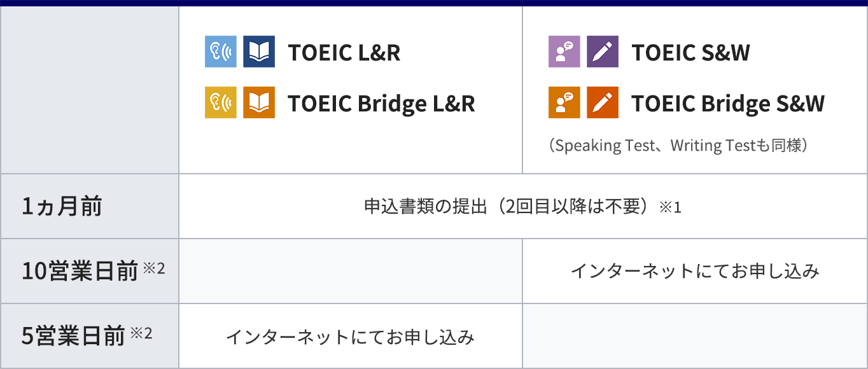Click the orange Bridge writing pencil icon

603,102
